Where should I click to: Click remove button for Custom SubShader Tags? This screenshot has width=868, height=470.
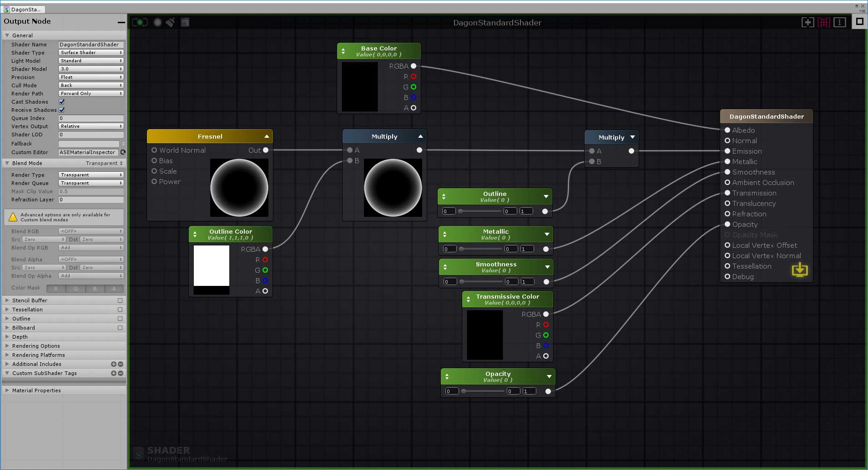pyautogui.click(x=121, y=373)
